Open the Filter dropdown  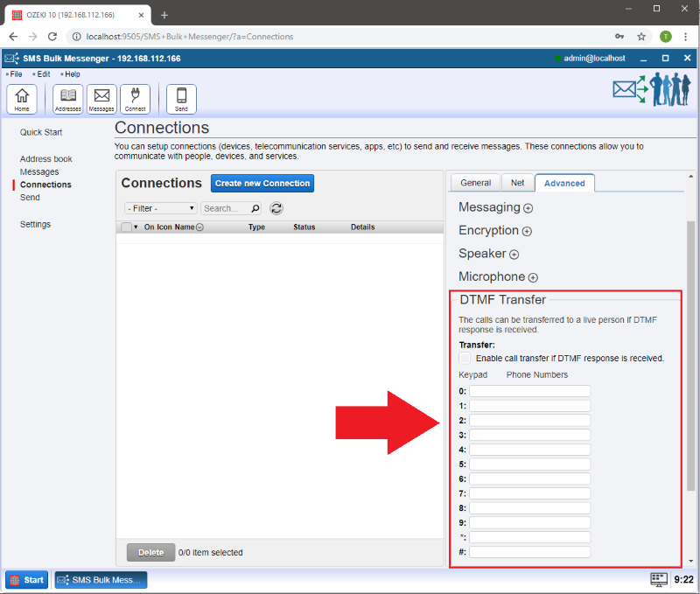coord(161,208)
